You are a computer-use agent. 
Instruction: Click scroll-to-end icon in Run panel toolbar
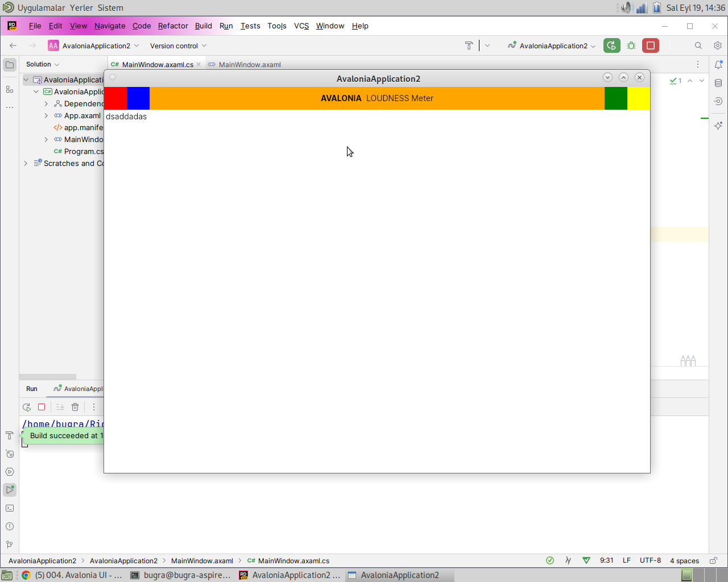tap(60, 407)
